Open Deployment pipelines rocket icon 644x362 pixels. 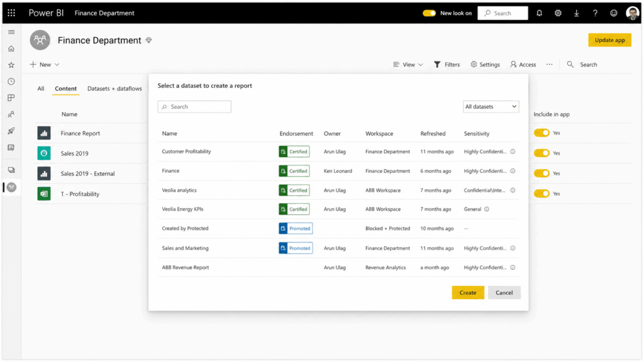coord(11,131)
